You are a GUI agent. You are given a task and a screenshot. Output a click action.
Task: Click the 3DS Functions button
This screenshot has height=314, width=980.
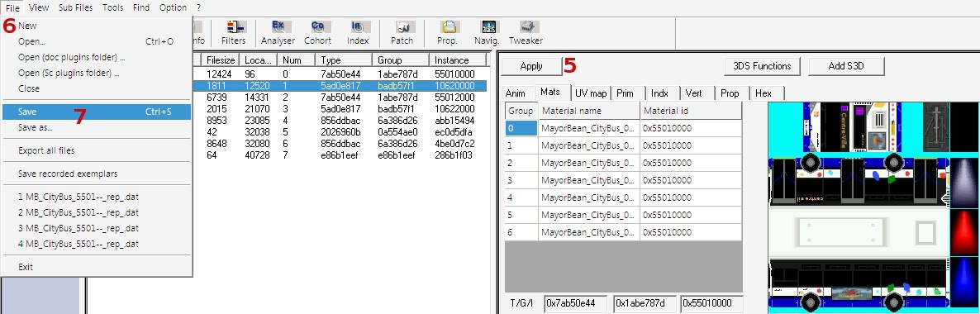click(x=762, y=65)
